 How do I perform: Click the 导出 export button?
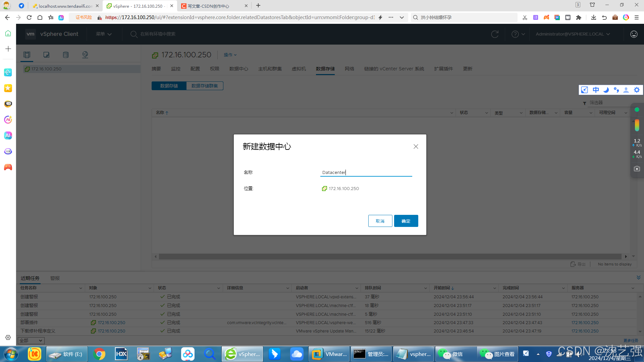(x=578, y=264)
